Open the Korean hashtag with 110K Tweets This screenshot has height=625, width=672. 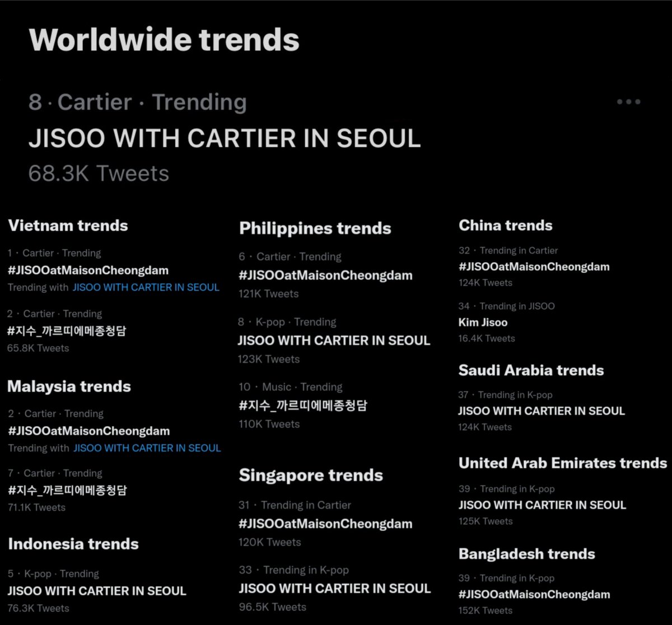[x=303, y=405]
